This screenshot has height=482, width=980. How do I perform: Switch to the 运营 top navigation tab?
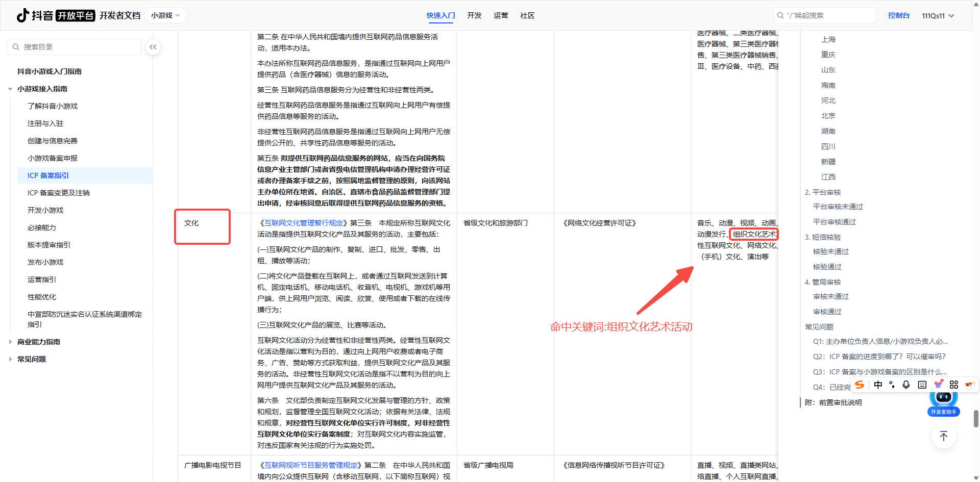[501, 15]
